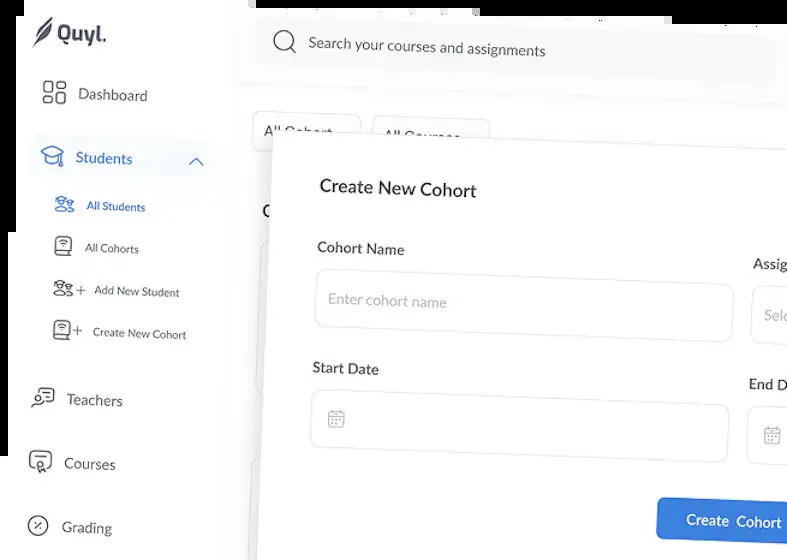This screenshot has height=560, width=787.
Task: Click the Quyl feather logo
Action: [x=43, y=32]
